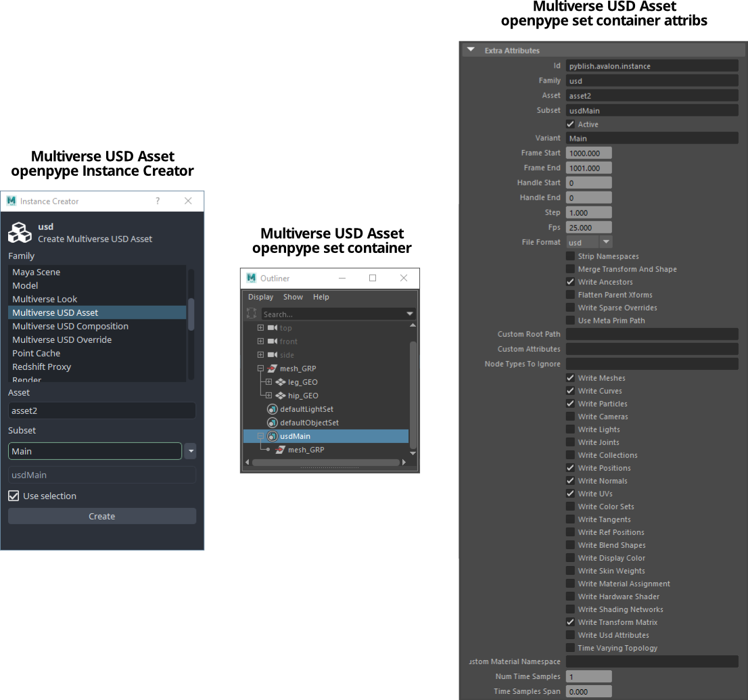748x700 pixels.
Task: Click the front camera icon in Outliner
Action: [x=273, y=341]
